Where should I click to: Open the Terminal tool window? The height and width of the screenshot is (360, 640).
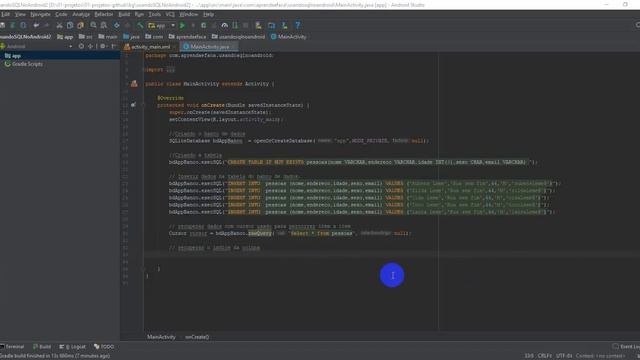[12, 347]
